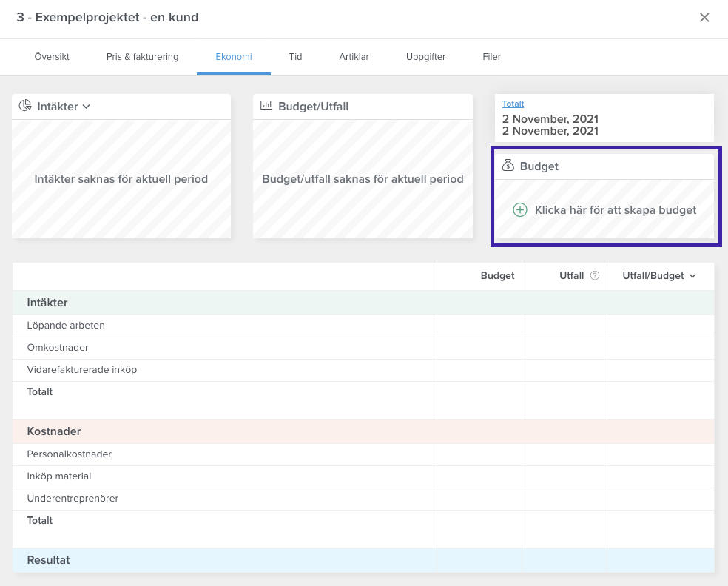Viewport: 728px width, 586px height.
Task: Switch to the Översikt tab
Action: [x=52, y=57]
